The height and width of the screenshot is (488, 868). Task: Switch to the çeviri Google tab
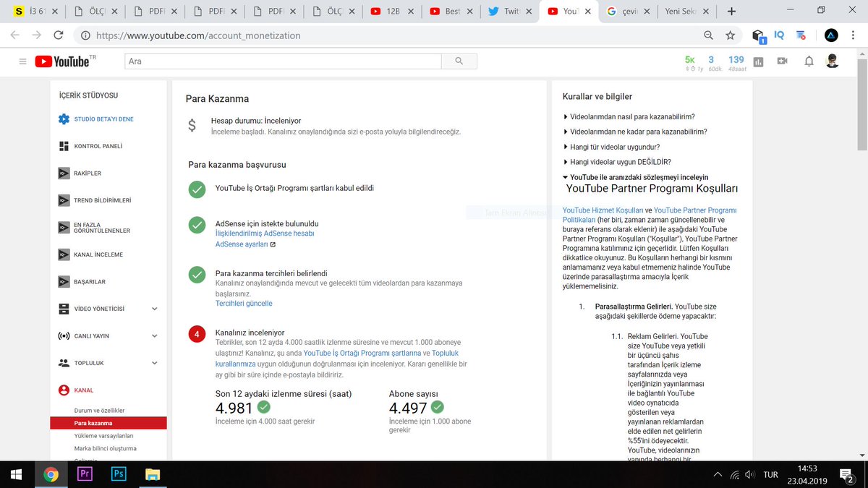(x=629, y=11)
